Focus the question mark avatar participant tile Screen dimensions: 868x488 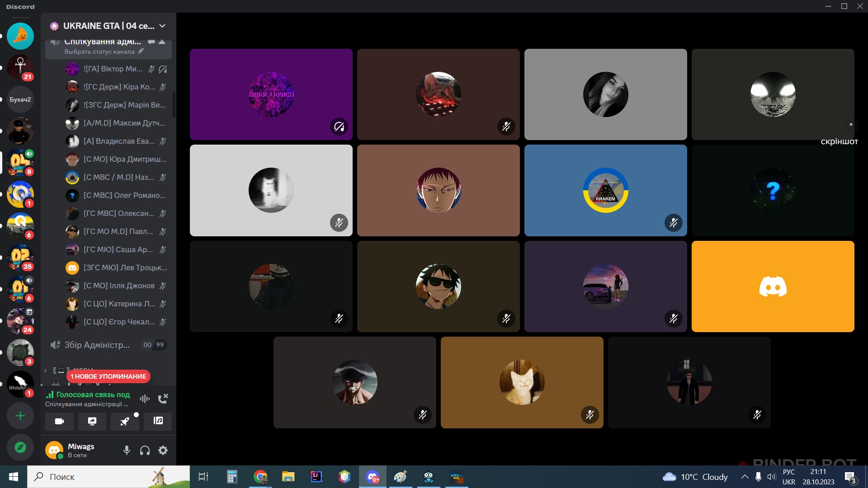773,190
